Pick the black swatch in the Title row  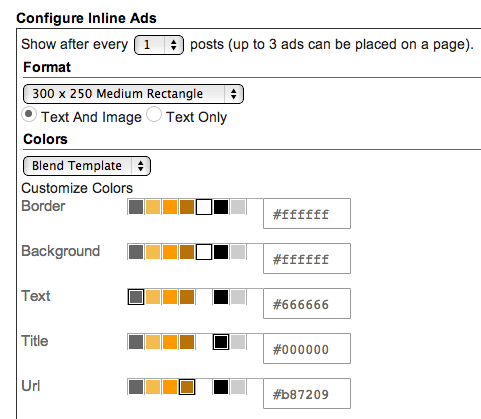point(221,342)
